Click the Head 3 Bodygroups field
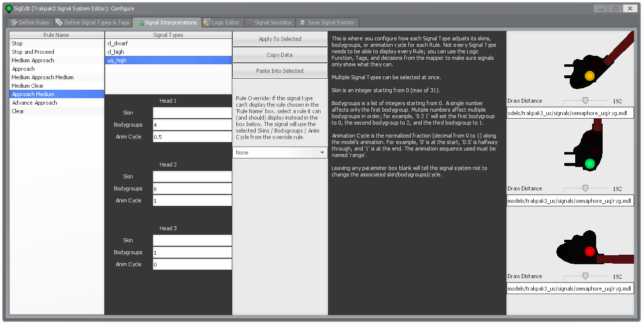Image resolution: width=644 pixels, height=324 pixels. coord(192,252)
